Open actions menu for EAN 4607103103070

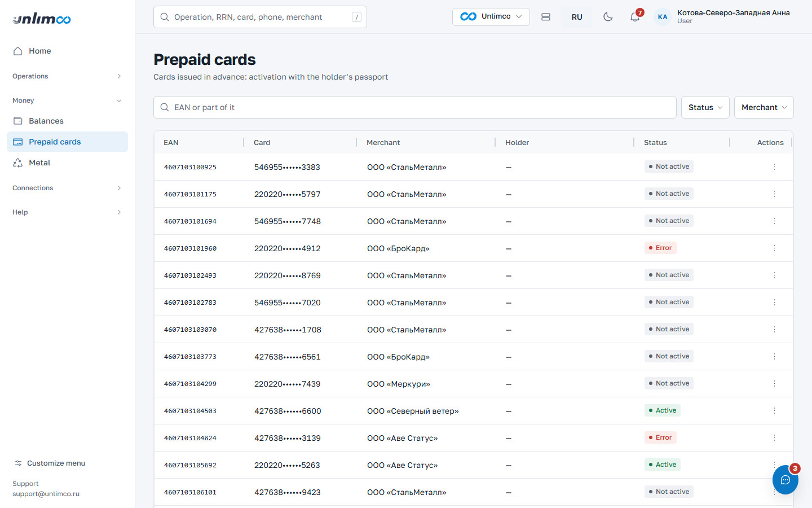click(x=774, y=330)
